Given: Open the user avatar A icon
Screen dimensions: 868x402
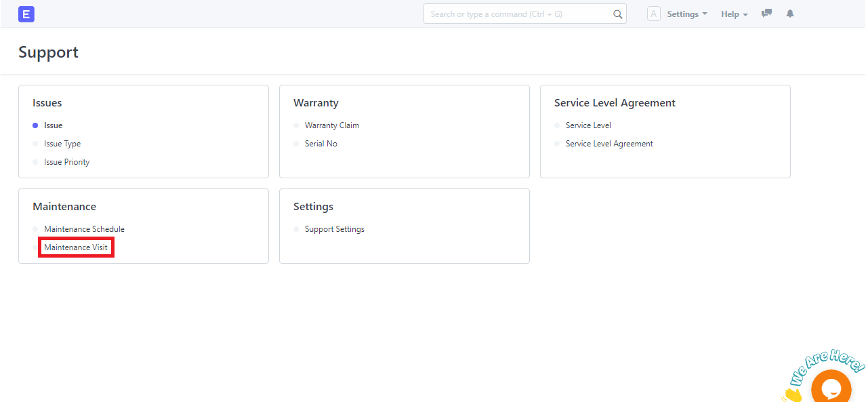Looking at the screenshot, I should pyautogui.click(x=654, y=14).
